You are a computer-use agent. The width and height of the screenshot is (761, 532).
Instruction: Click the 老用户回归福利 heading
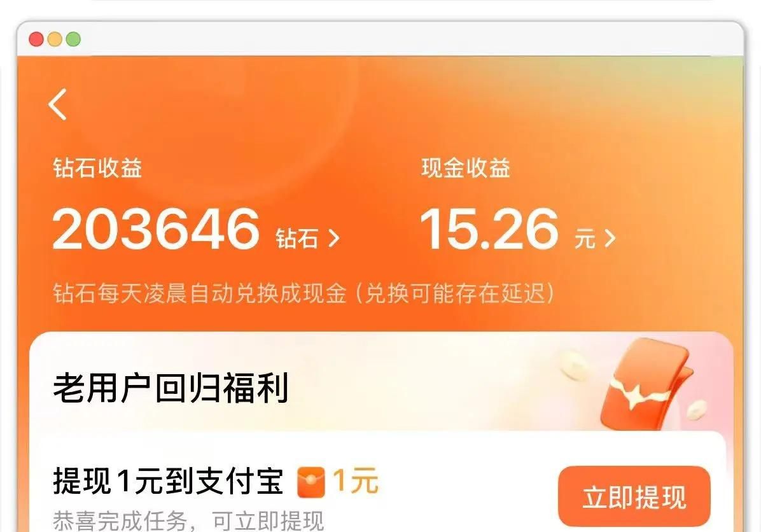(x=171, y=388)
